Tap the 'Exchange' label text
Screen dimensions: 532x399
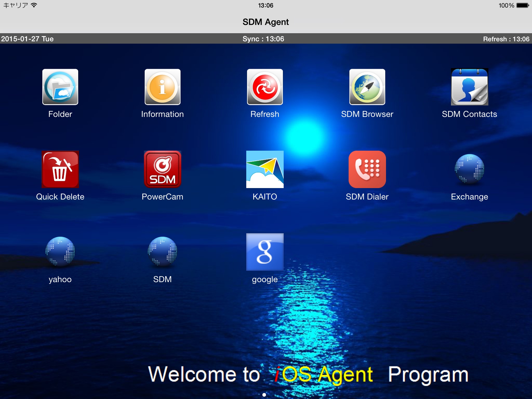click(470, 197)
